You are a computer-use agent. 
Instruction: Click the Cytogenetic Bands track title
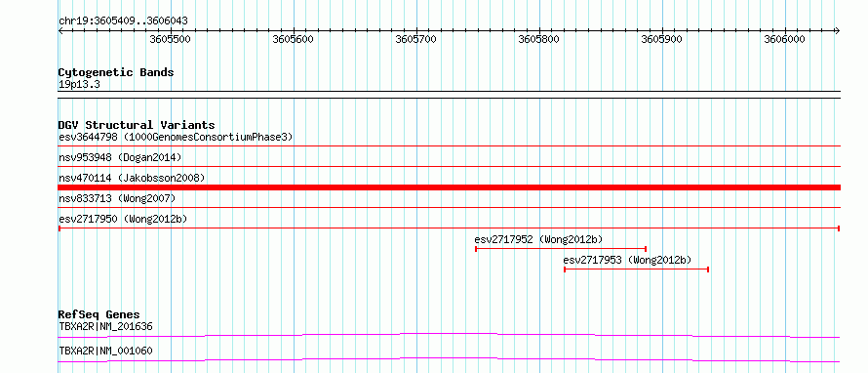point(116,72)
